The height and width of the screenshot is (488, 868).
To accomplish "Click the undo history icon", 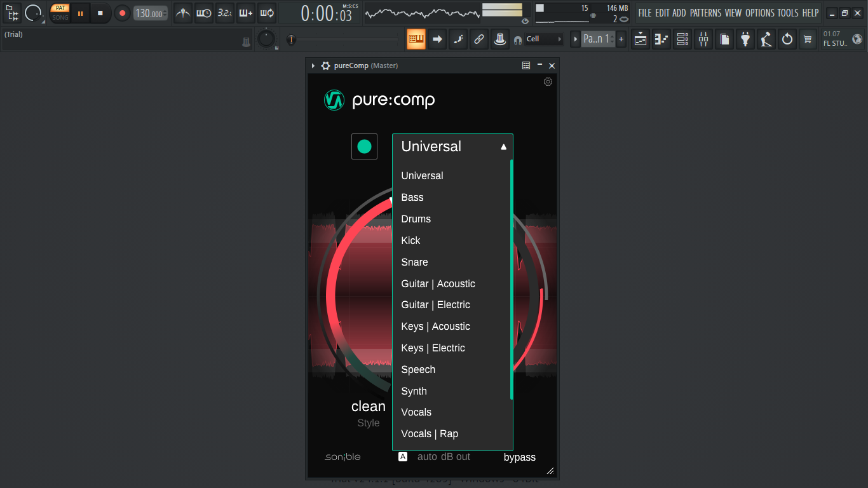I will click(x=787, y=39).
